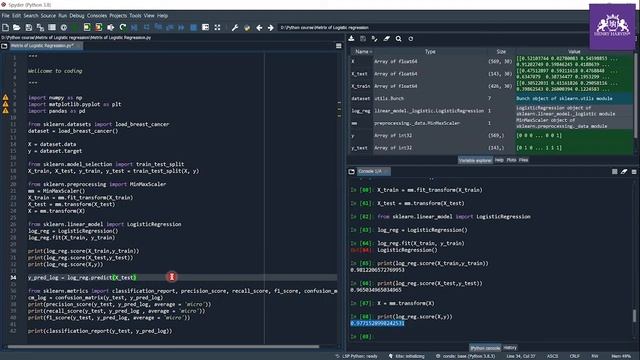Click the console vertical scrollbar thumb
The image size is (640, 360).
coord(634,315)
